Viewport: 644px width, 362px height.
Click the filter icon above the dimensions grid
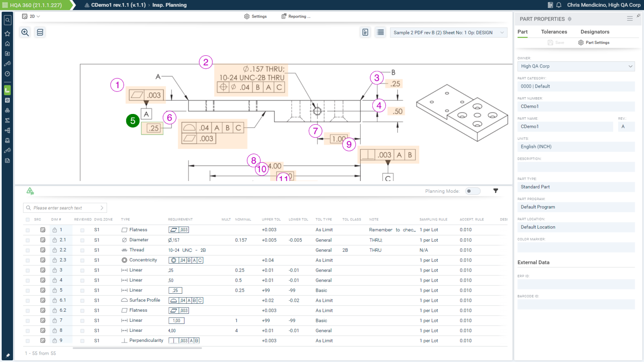pos(496,191)
